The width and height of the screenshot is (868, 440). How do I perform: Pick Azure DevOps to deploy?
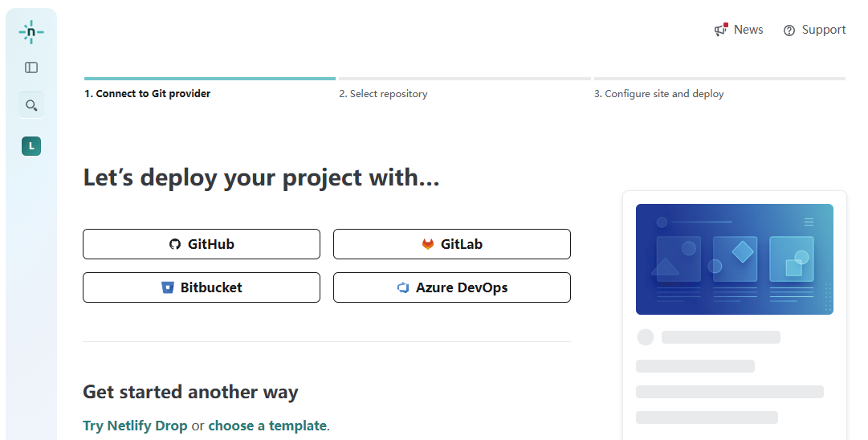click(x=452, y=287)
